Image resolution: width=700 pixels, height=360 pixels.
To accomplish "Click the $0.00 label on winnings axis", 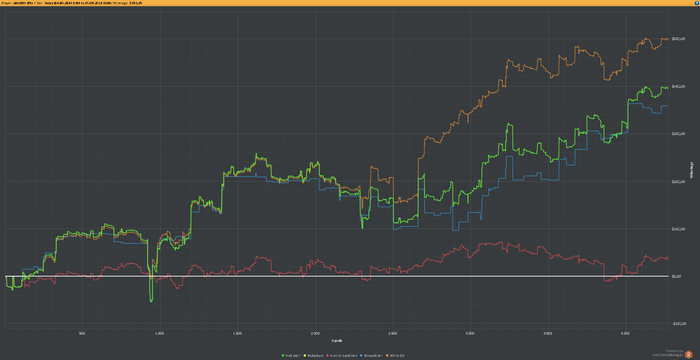I will [676, 276].
